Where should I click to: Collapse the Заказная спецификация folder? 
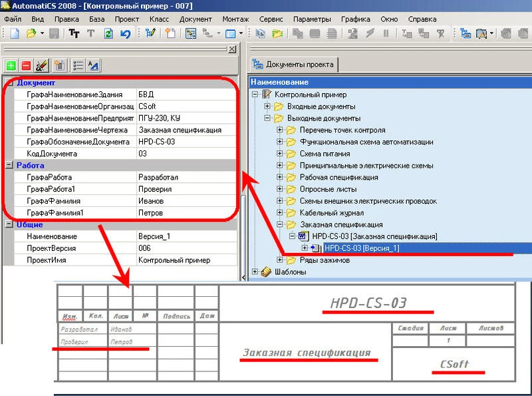point(280,225)
